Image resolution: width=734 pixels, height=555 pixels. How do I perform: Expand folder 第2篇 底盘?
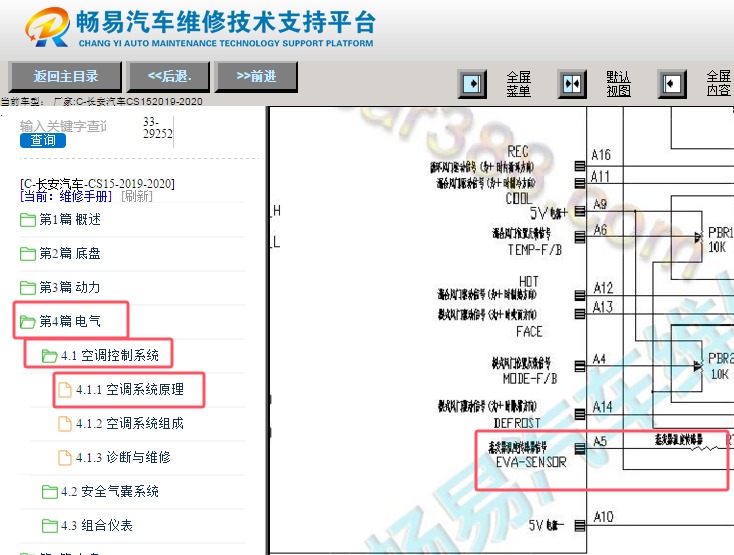point(70,254)
